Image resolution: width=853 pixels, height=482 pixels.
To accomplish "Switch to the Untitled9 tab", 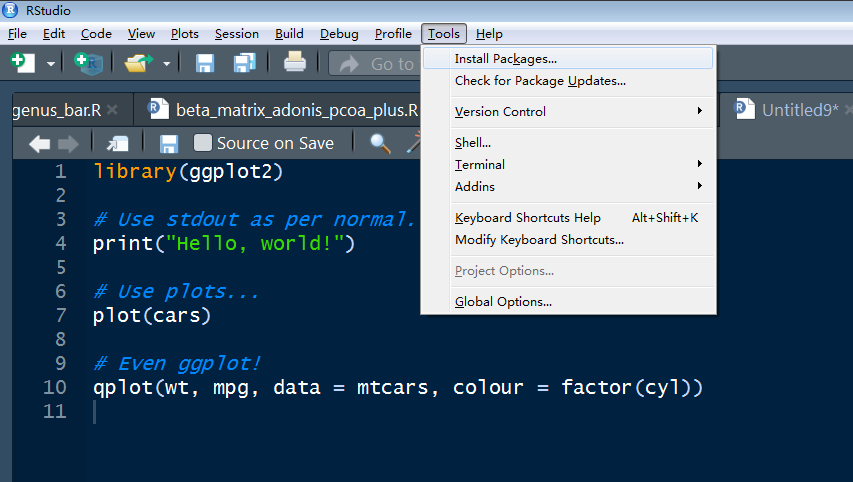I will coord(800,110).
